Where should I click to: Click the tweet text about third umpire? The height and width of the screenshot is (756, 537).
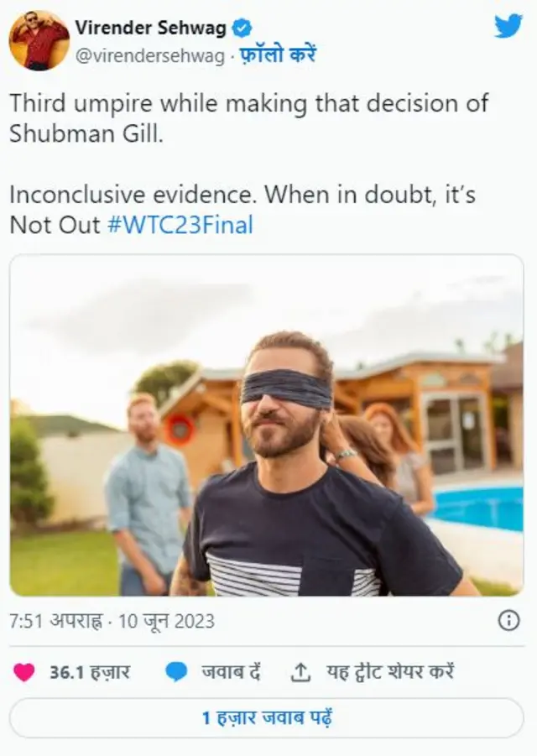pyautogui.click(x=248, y=118)
